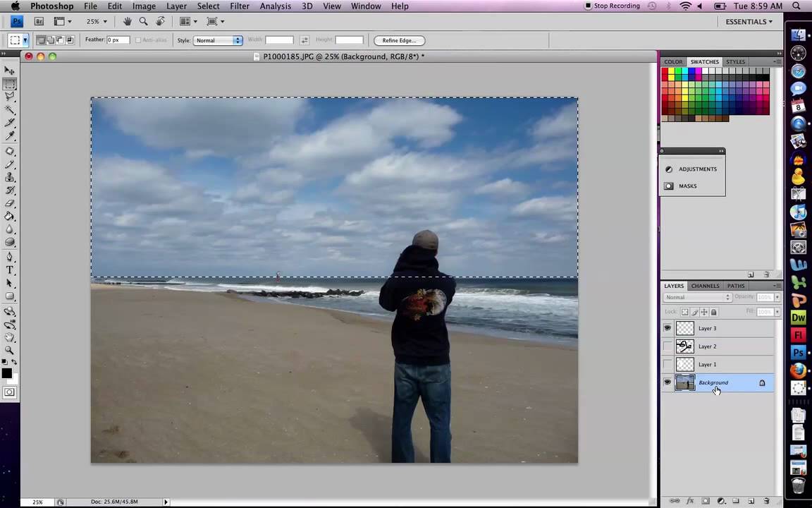Image resolution: width=812 pixels, height=508 pixels.
Task: Click the foreground color swatch
Action: tap(7, 374)
